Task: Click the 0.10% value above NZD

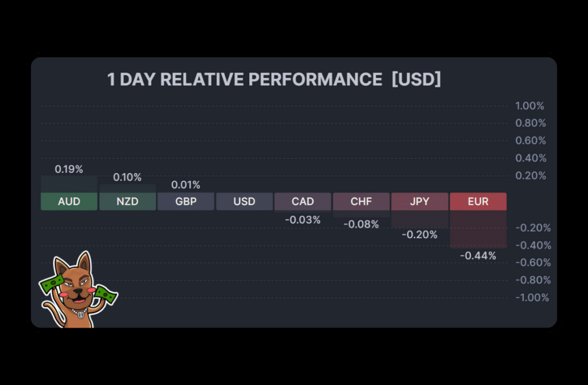Action: tap(127, 177)
